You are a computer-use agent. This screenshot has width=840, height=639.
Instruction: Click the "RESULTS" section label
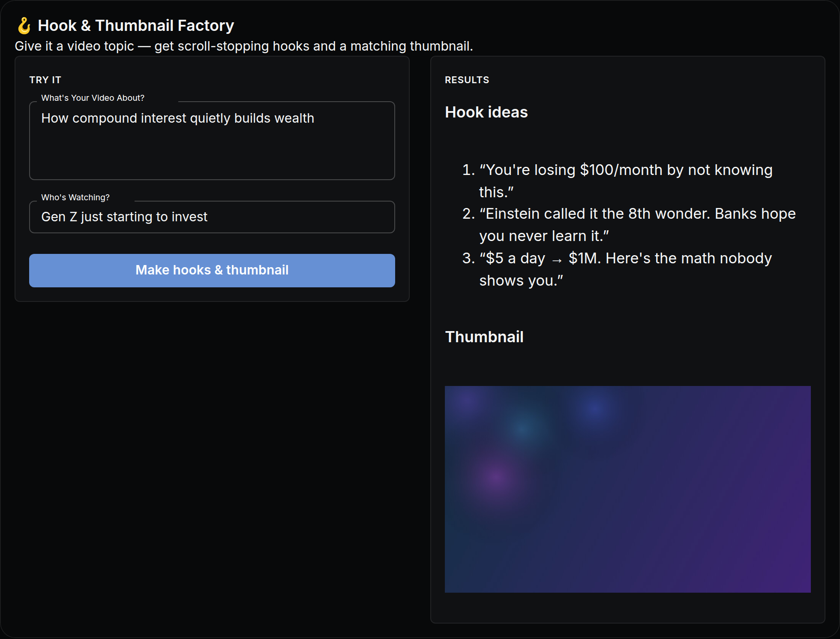coord(467,80)
